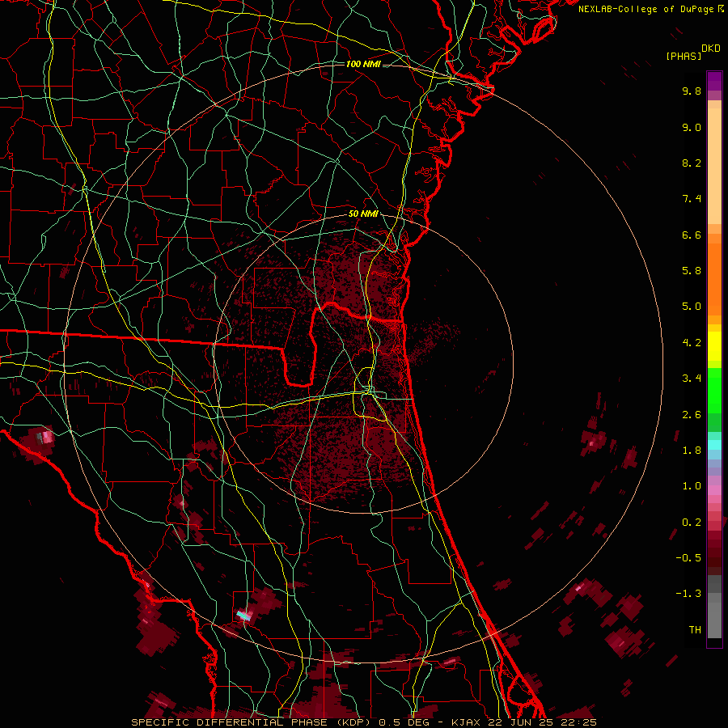Screen dimensions: 728x728
Task: Select the -0.5 scale value
Action: point(688,558)
